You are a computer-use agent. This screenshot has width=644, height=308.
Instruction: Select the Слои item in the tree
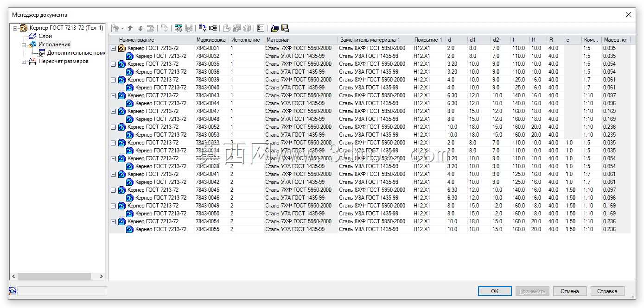pyautogui.click(x=45, y=36)
